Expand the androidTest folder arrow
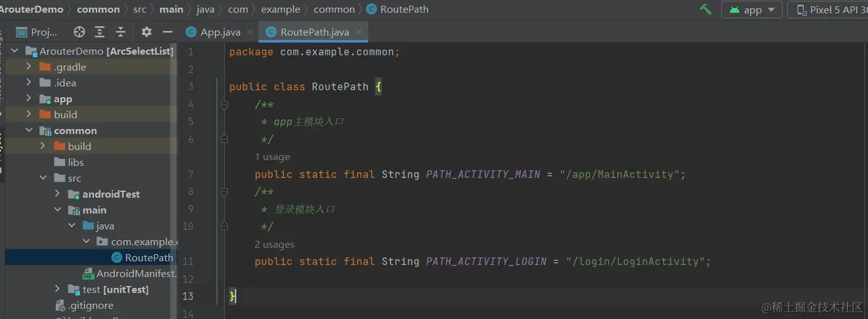868x319 pixels. tap(57, 194)
